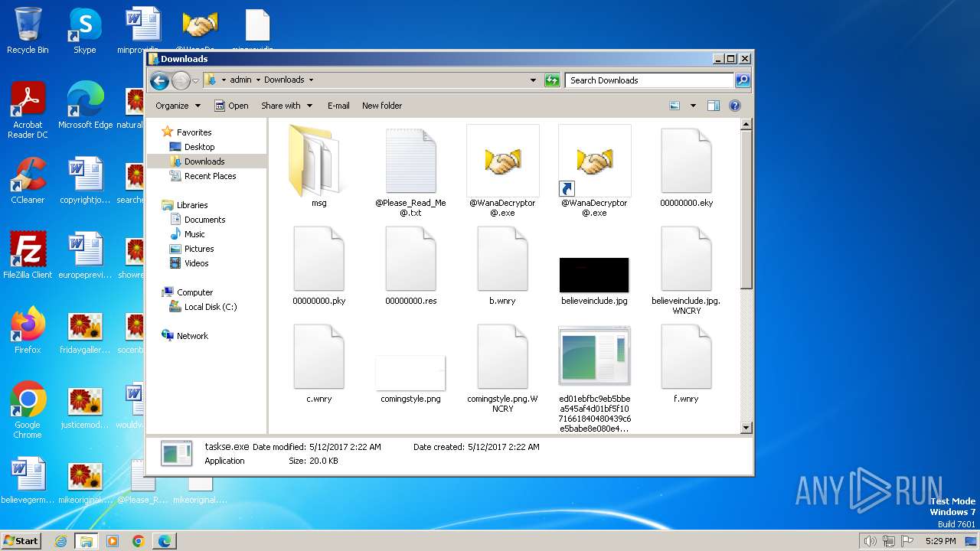The width and height of the screenshot is (980, 551).
Task: Select the 00000000.res file
Action: (410, 266)
